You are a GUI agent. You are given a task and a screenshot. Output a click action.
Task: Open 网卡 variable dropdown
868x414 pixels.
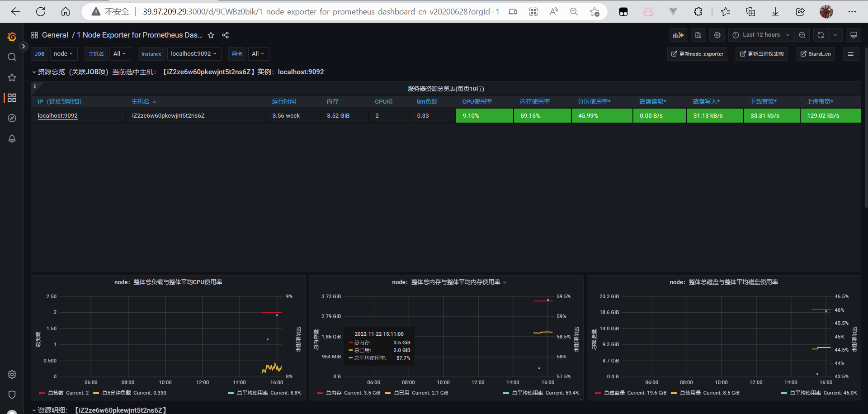tap(258, 54)
